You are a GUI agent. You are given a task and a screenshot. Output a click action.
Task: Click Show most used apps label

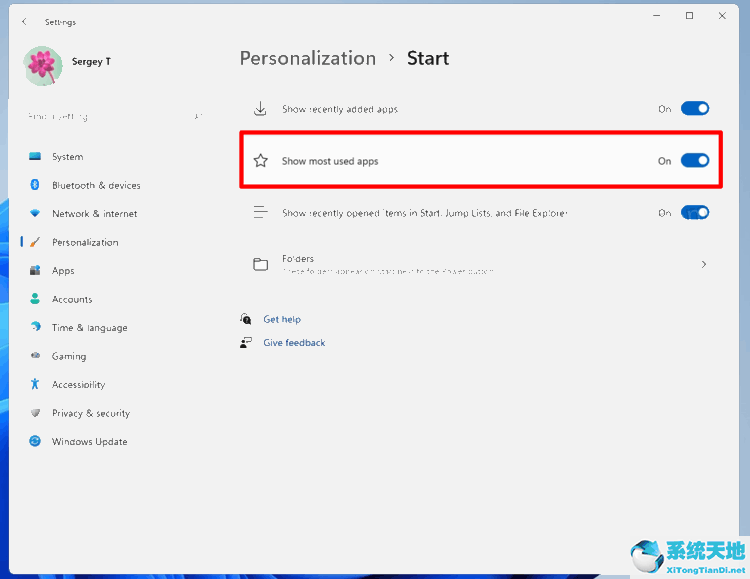point(330,161)
